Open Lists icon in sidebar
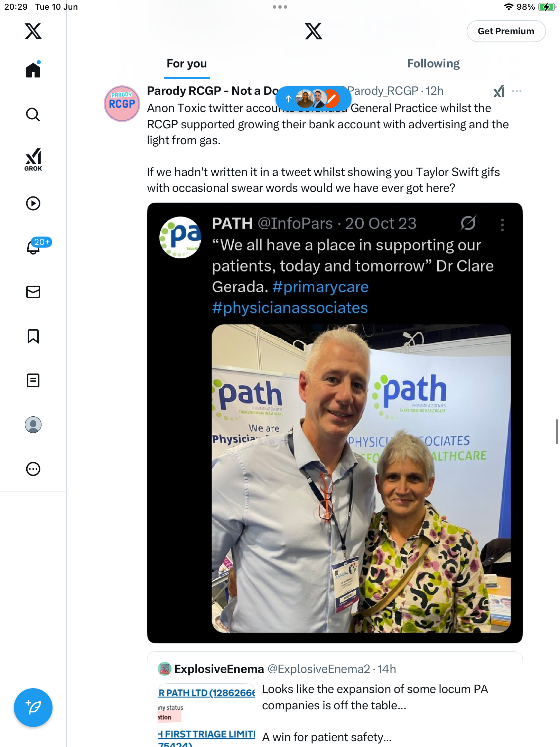Viewport: 560px width, 747px height. tap(33, 380)
